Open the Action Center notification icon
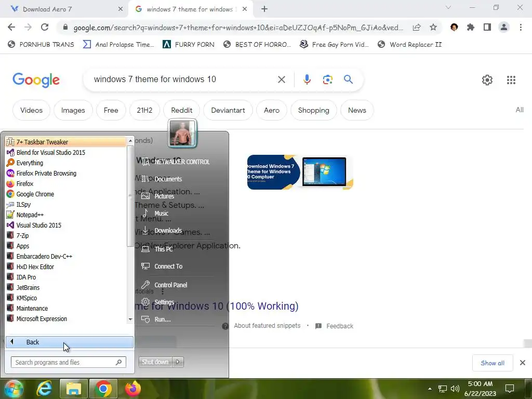Viewport: 532px width, 399px height. [x=510, y=389]
